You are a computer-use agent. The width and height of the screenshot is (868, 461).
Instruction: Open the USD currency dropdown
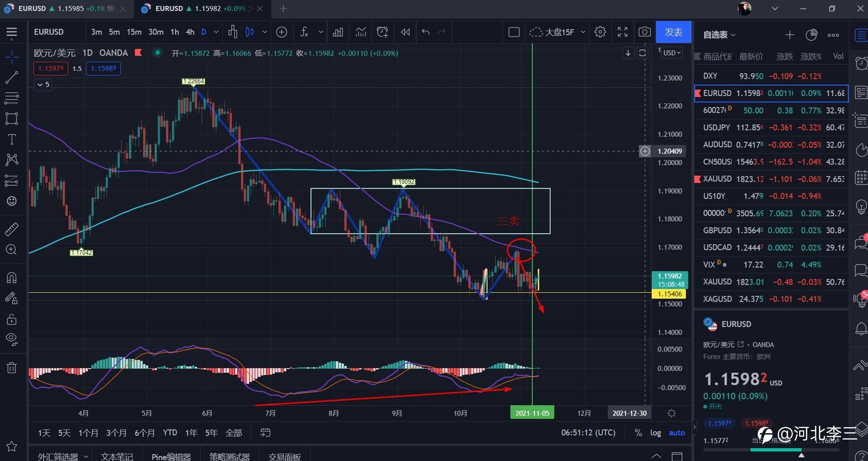click(x=672, y=53)
